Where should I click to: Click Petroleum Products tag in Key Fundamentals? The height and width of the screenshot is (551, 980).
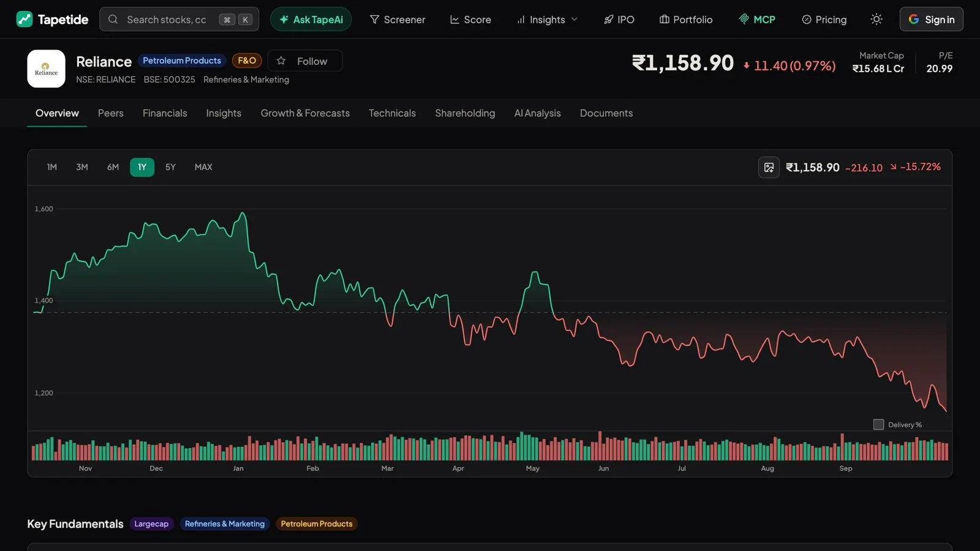click(x=317, y=524)
